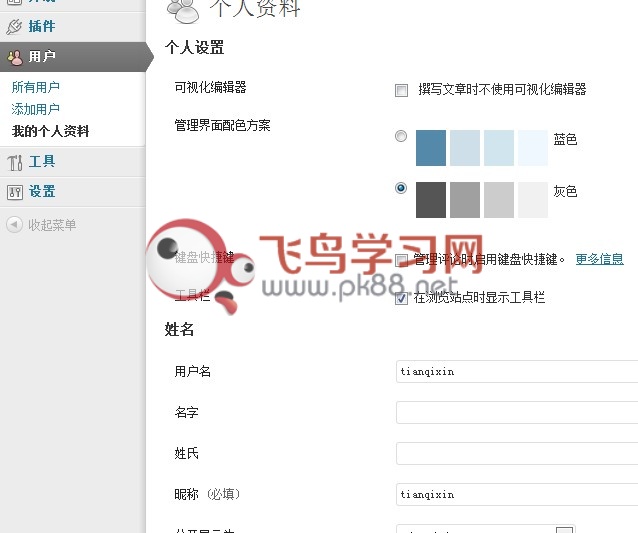This screenshot has height=533, width=638.
Task: Click the dark gray color scheme swatch
Action: (431, 199)
